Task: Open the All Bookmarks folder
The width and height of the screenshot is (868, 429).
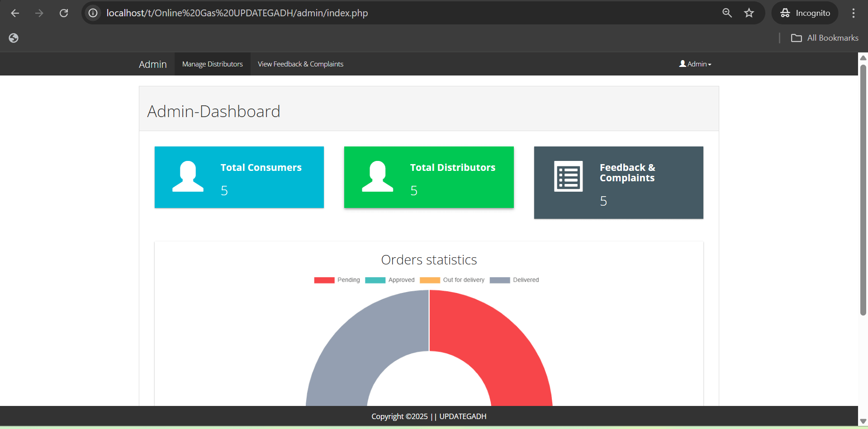Action: (x=825, y=38)
